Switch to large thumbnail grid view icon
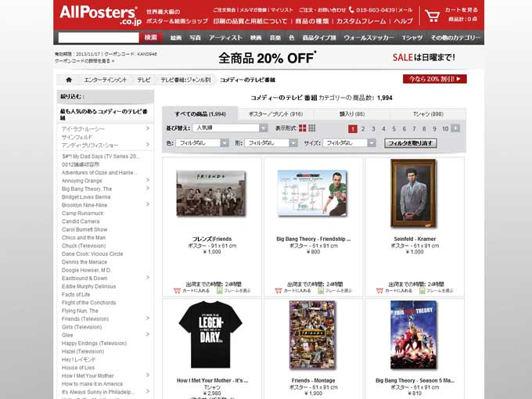532x399 pixels. click(302, 128)
